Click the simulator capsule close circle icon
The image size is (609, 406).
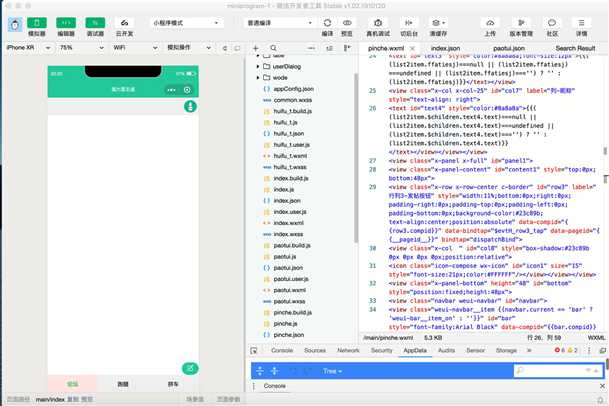[187, 90]
